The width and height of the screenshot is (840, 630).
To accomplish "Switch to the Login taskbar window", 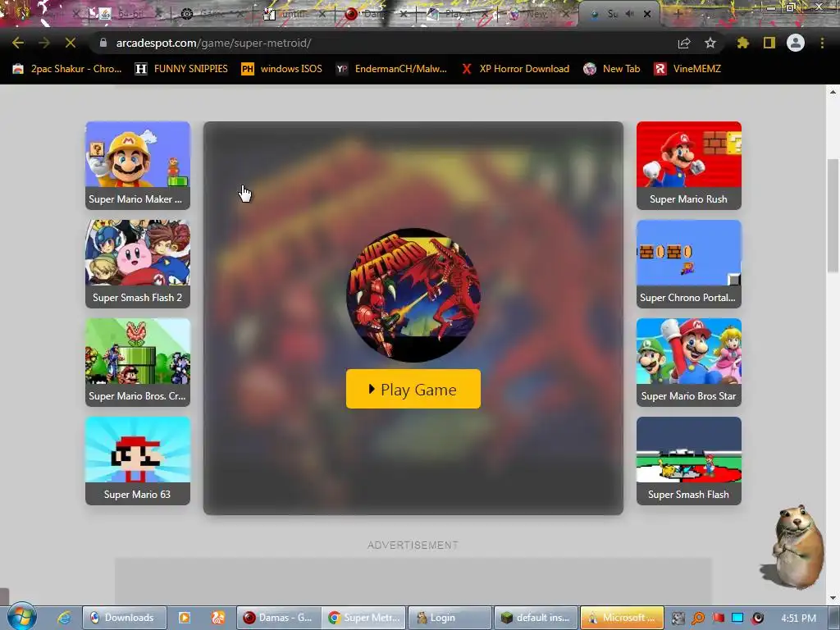I will [x=450, y=618].
